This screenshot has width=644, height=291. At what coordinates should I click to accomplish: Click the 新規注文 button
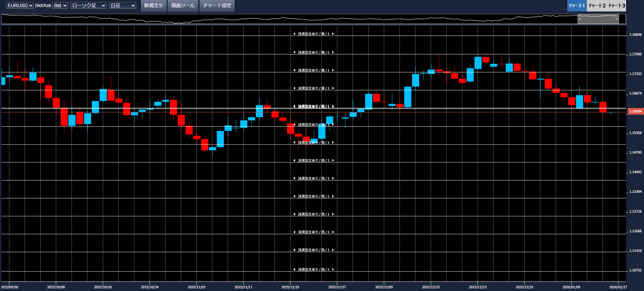click(153, 5)
